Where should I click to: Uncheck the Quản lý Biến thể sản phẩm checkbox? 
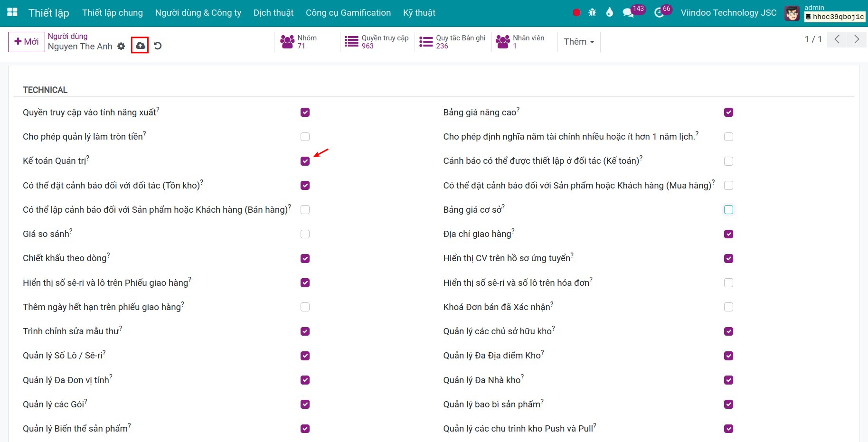pos(305,429)
